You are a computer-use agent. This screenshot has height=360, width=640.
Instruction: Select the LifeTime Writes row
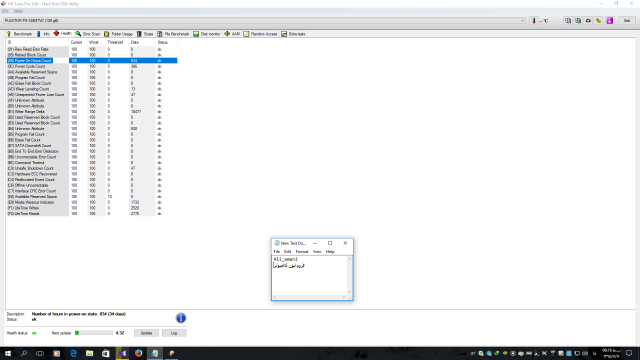click(92, 208)
